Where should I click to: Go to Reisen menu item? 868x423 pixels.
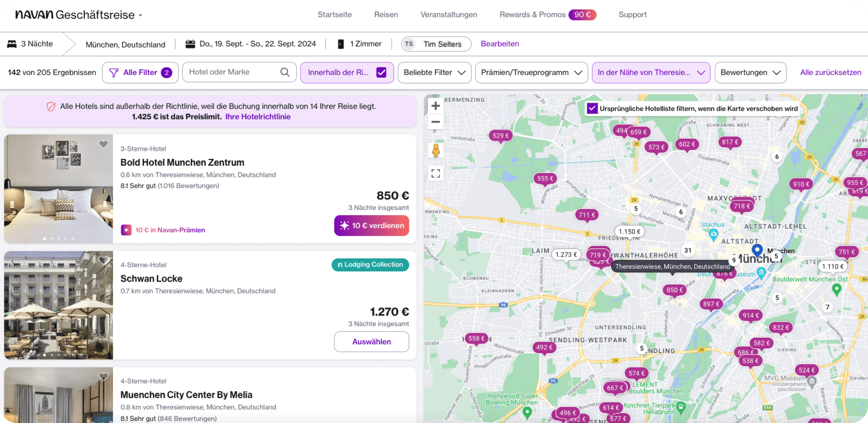point(386,15)
